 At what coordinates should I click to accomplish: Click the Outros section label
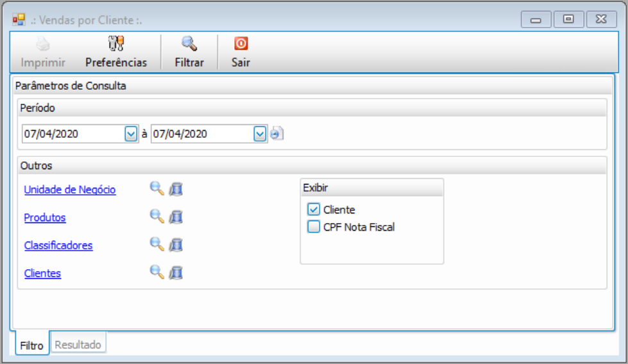click(x=36, y=165)
